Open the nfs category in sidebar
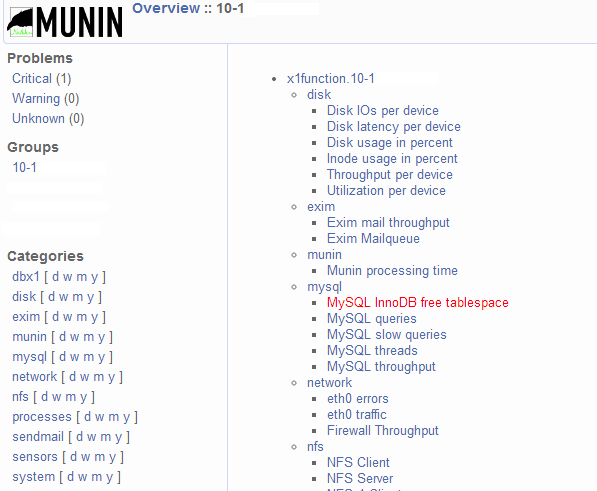 point(20,397)
